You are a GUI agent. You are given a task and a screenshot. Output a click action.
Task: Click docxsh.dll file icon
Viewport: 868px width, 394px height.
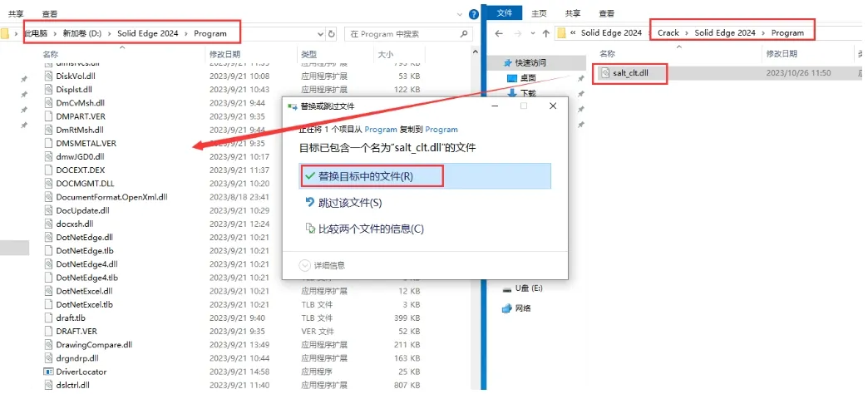pyautogui.click(x=49, y=224)
